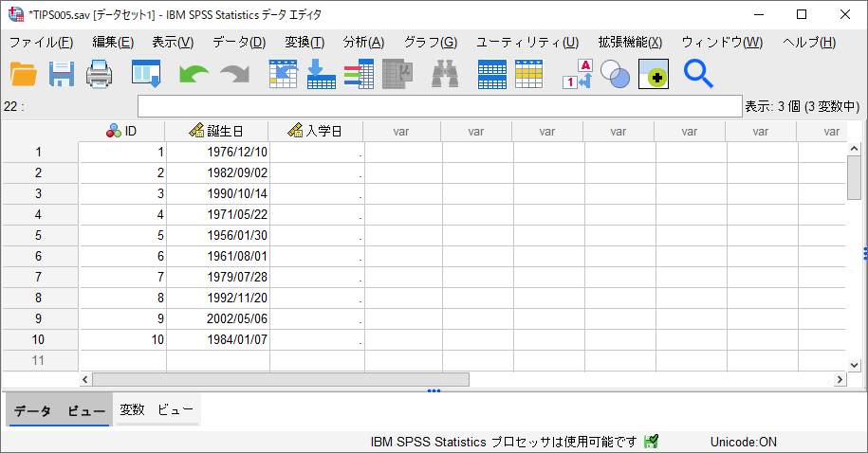
Task: Select the 誕生日 column header
Action: pyautogui.click(x=217, y=132)
